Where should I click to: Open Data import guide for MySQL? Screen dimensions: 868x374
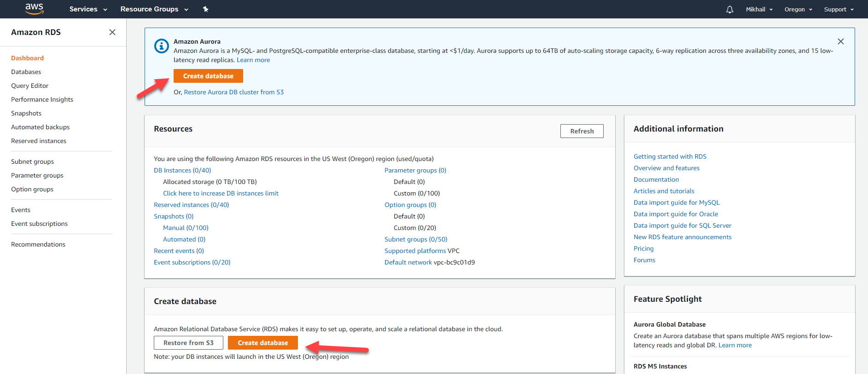point(676,202)
